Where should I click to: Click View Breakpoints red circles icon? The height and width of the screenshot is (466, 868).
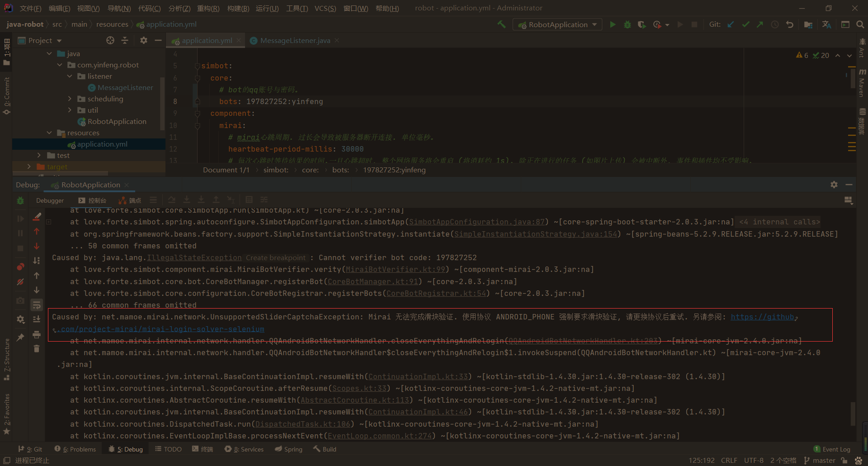coord(20,267)
